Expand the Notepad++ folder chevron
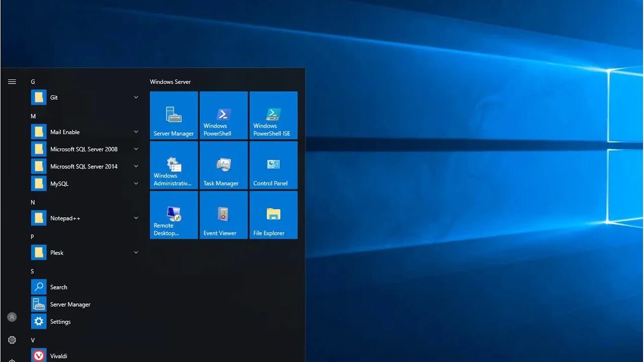Image resolution: width=644 pixels, height=362 pixels. (136, 218)
